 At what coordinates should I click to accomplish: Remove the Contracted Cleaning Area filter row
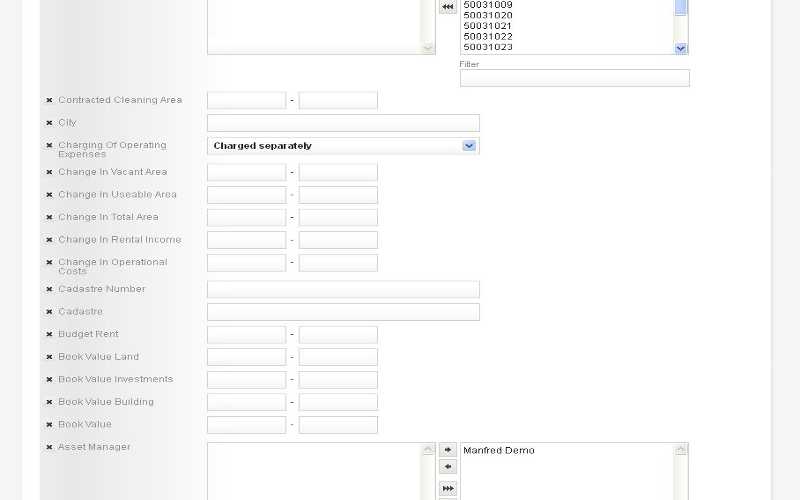[x=49, y=100]
